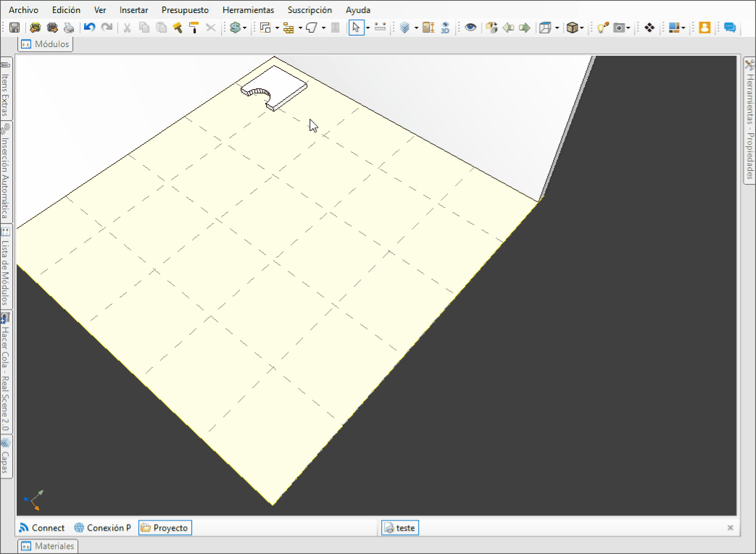Screen dimensions: 756x554
Task: Open the Suscripción menu
Action: 310,9
